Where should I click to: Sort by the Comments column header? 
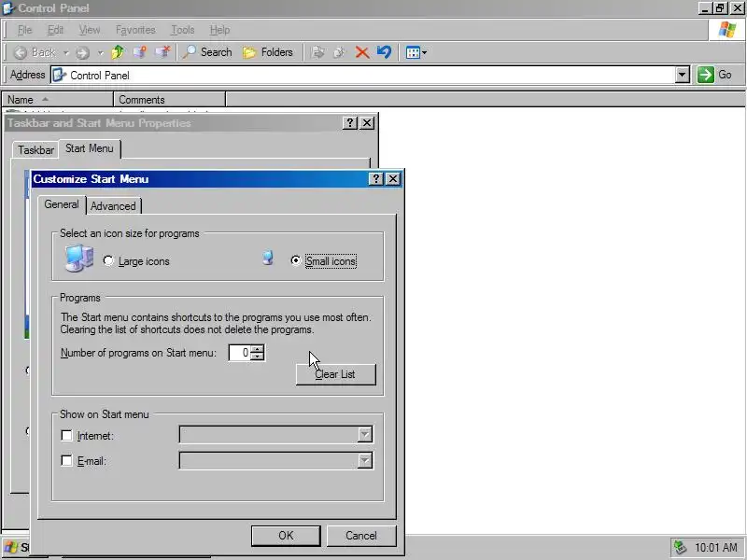pyautogui.click(x=169, y=100)
